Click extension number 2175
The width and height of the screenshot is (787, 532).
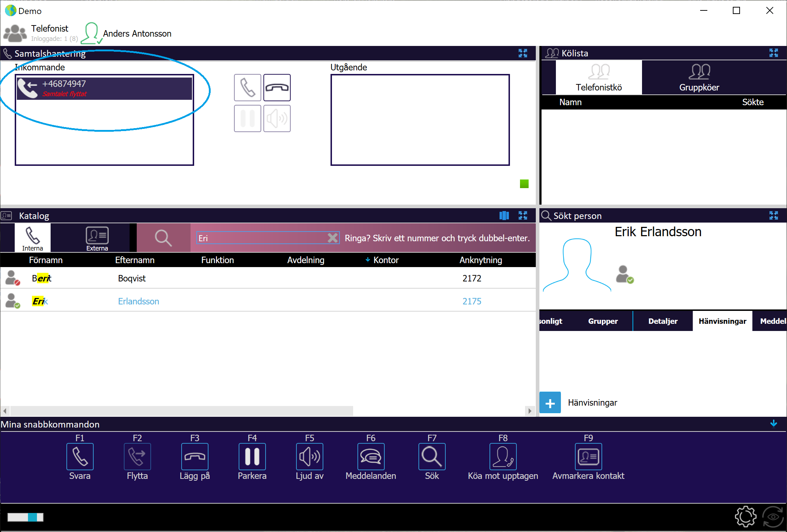[472, 301]
